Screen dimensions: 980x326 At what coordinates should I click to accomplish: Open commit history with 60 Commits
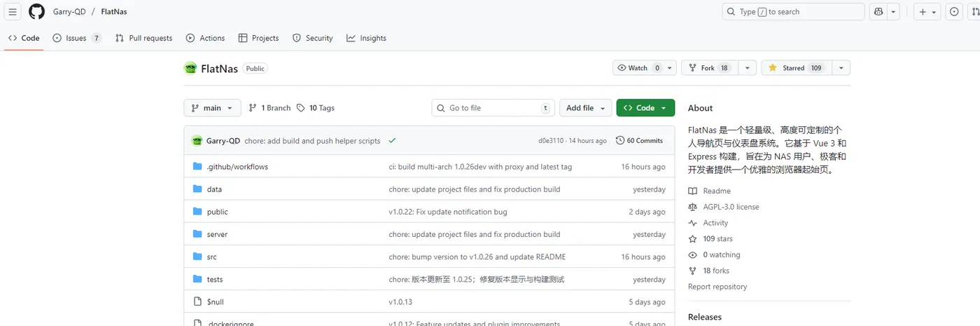[639, 140]
